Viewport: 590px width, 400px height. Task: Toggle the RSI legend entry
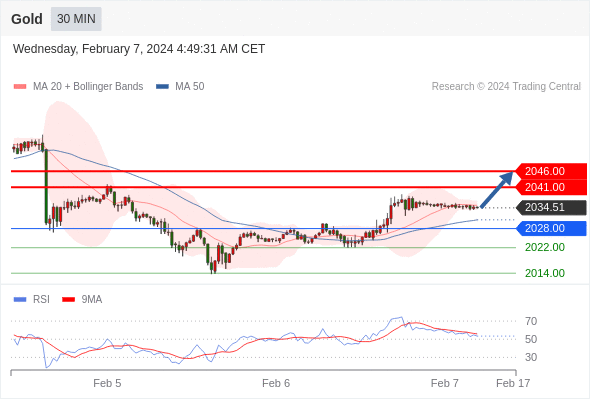32,300
